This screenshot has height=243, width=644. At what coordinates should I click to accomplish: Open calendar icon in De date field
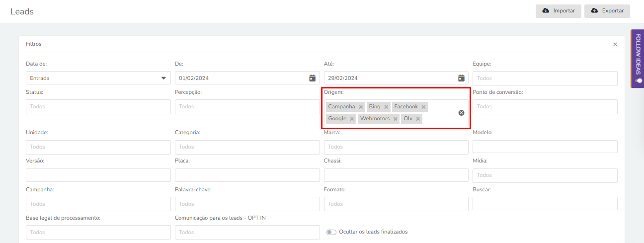(312, 78)
